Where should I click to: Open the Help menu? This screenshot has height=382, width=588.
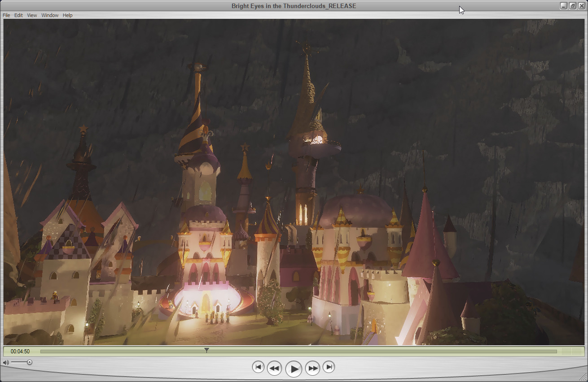click(67, 15)
